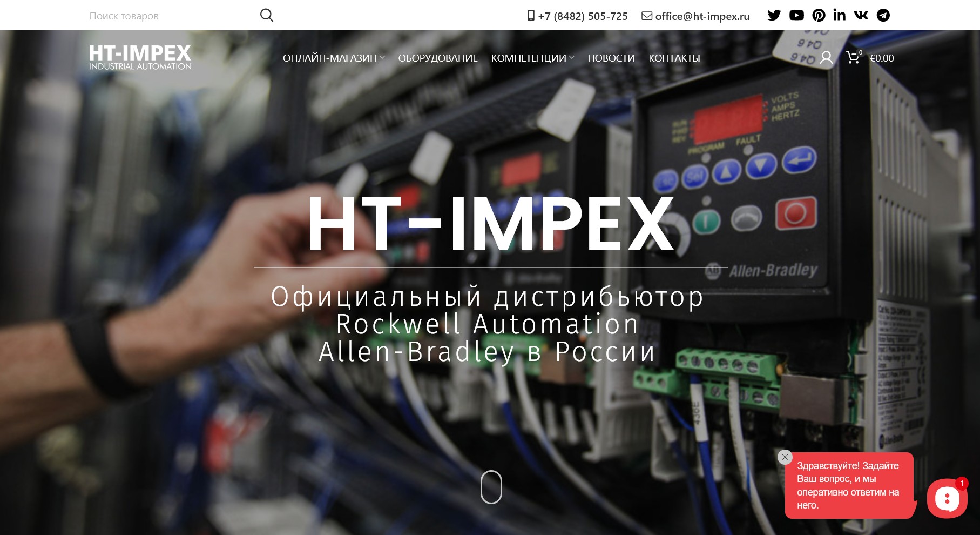The width and height of the screenshot is (980, 535).
Task: Open the YouTube channel icon
Action: click(x=796, y=15)
